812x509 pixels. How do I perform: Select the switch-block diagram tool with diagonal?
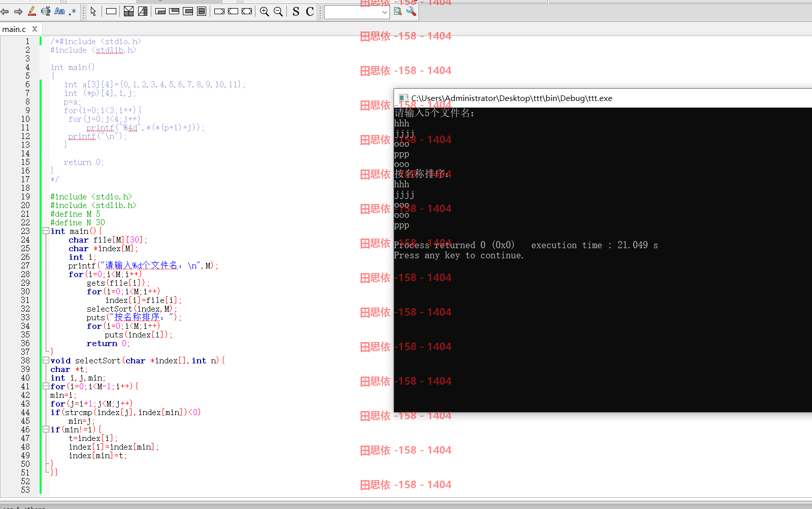[x=143, y=11]
